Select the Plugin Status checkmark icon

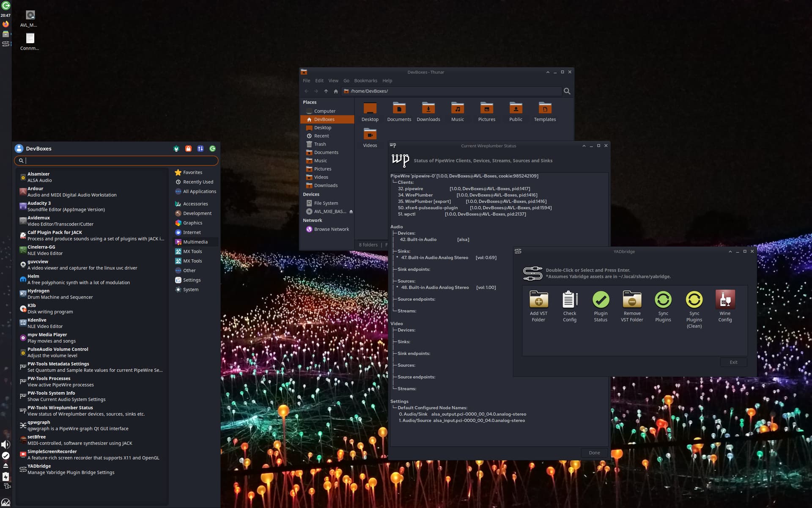coord(601,300)
